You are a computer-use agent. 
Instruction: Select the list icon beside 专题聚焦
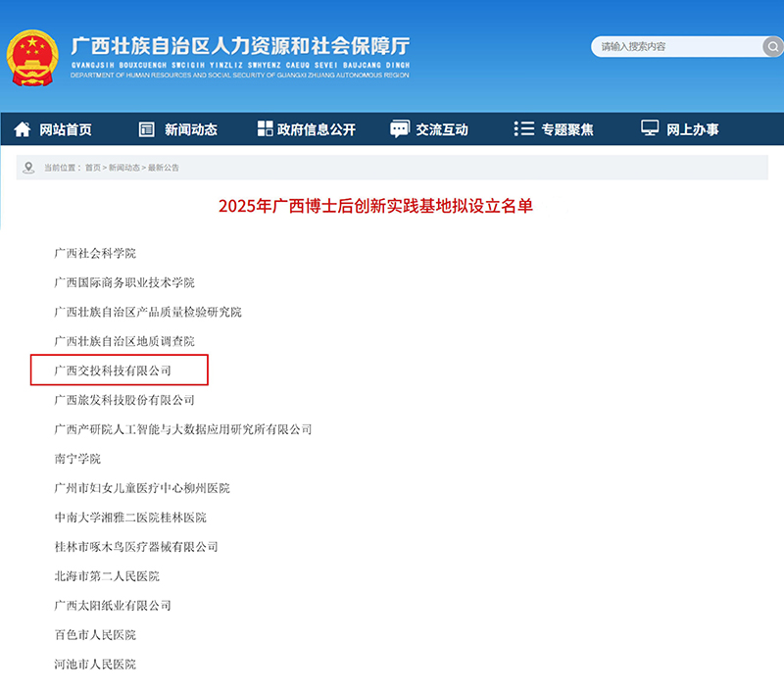pos(525,127)
